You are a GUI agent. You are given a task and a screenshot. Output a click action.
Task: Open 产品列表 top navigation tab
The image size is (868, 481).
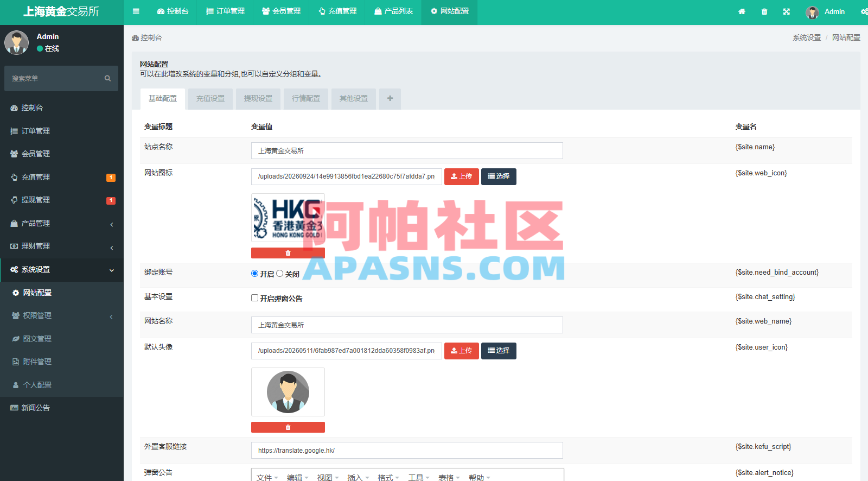point(394,11)
